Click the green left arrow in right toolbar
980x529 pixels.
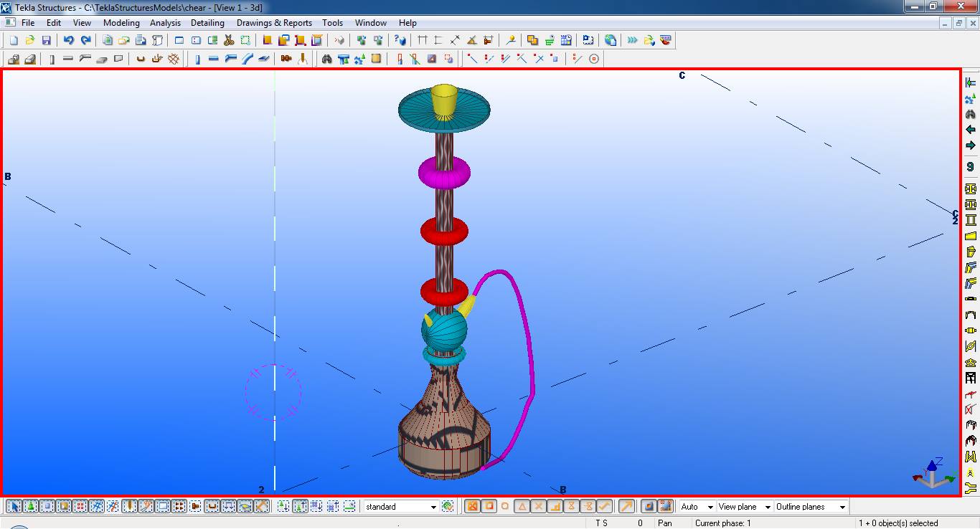[x=971, y=130]
